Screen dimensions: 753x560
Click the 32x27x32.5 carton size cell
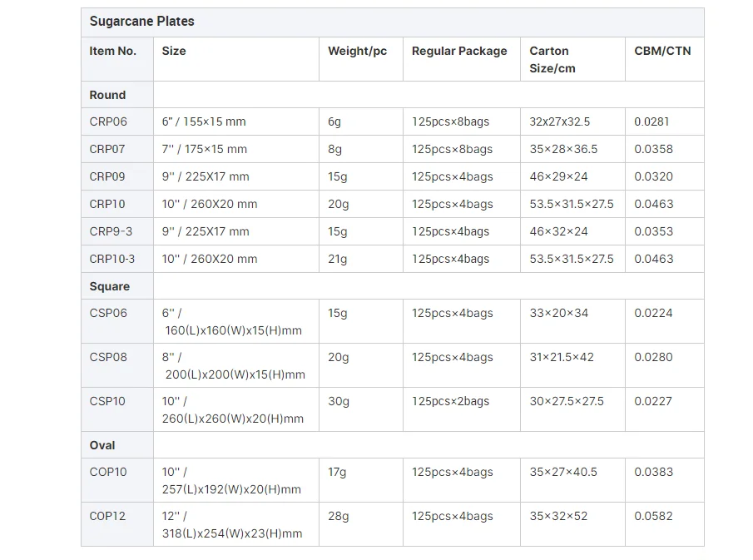(x=560, y=121)
